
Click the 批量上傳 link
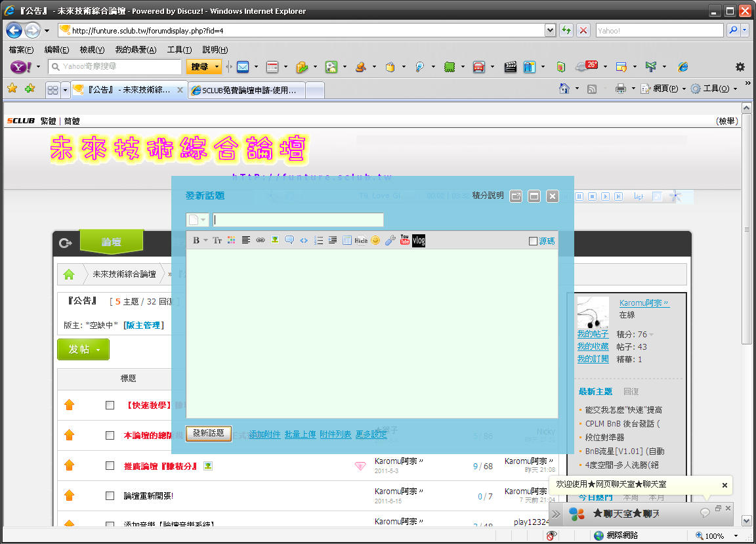click(300, 434)
